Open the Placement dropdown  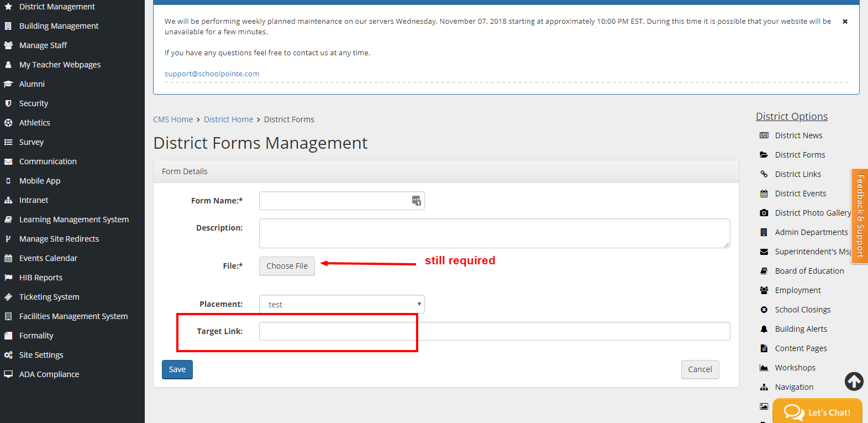[x=341, y=305]
